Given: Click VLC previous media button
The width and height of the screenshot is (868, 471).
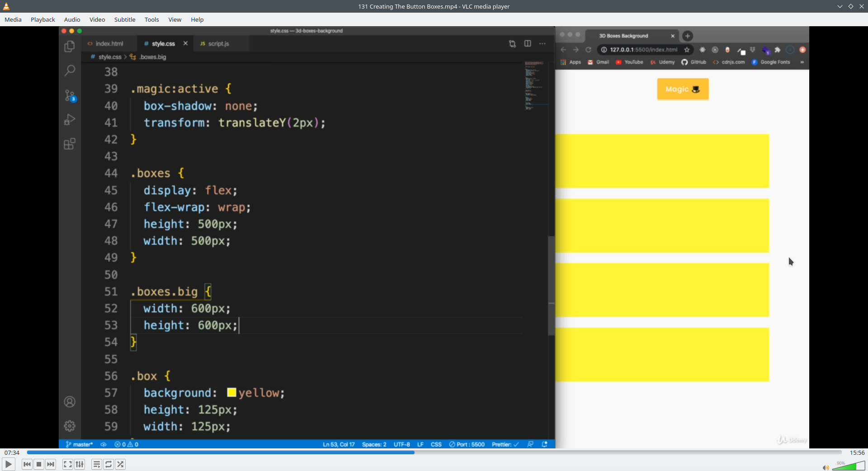Looking at the screenshot, I should (x=27, y=464).
